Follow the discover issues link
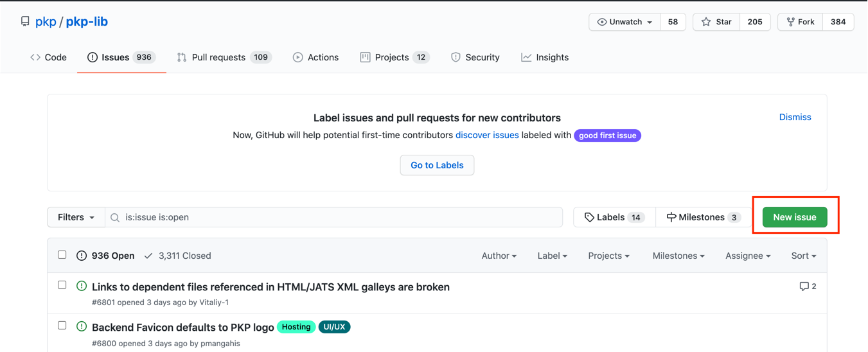868x352 pixels. (x=487, y=136)
